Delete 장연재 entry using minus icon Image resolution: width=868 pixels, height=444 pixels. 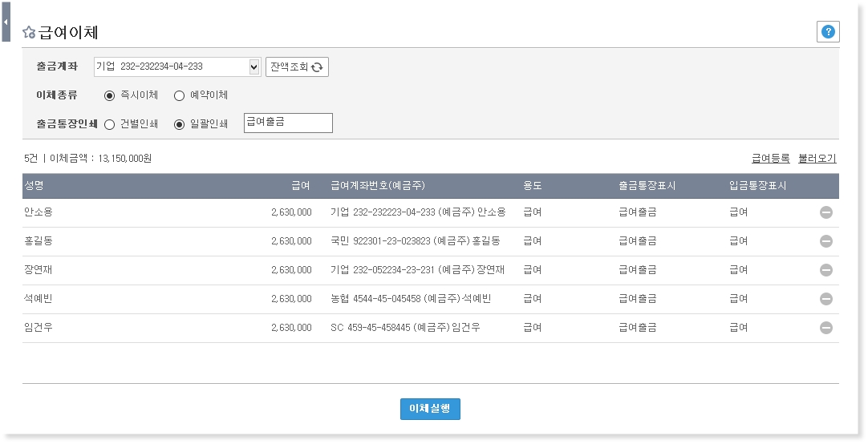[x=825, y=270]
